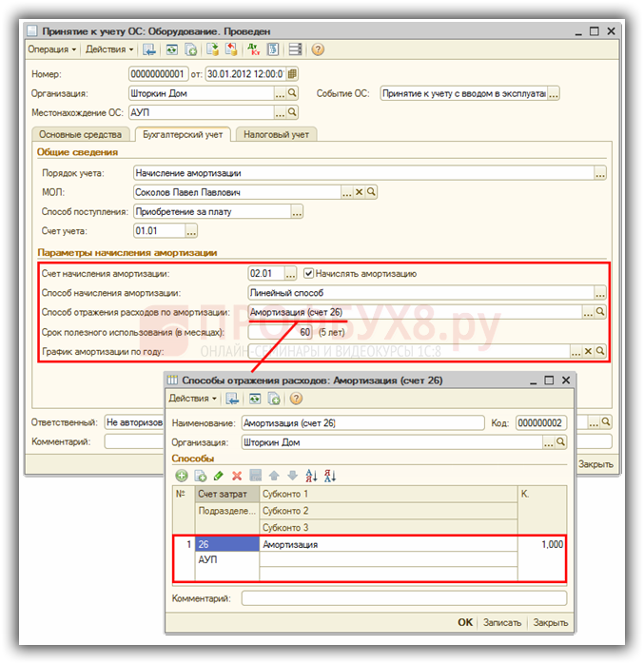Click pencil edit row icon in Способы
The width and height of the screenshot is (644, 664).
coord(219,475)
